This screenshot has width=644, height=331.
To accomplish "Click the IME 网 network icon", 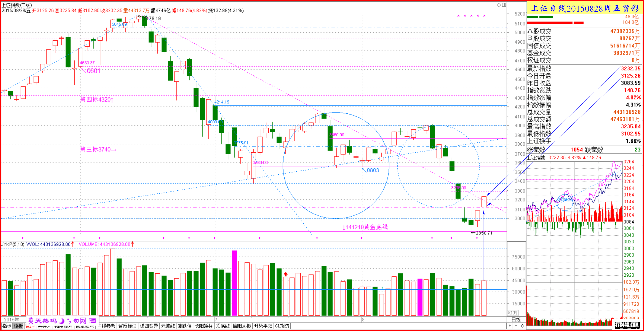I will (84, 321).
